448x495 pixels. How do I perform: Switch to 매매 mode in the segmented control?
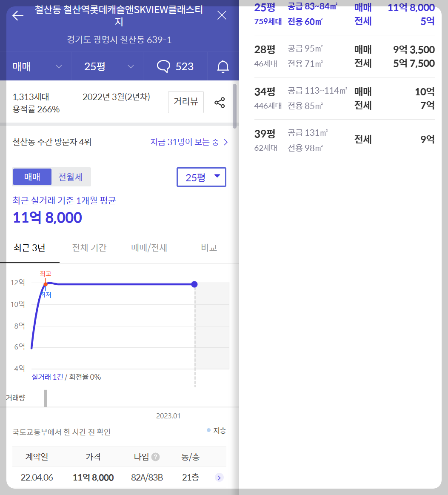click(32, 177)
